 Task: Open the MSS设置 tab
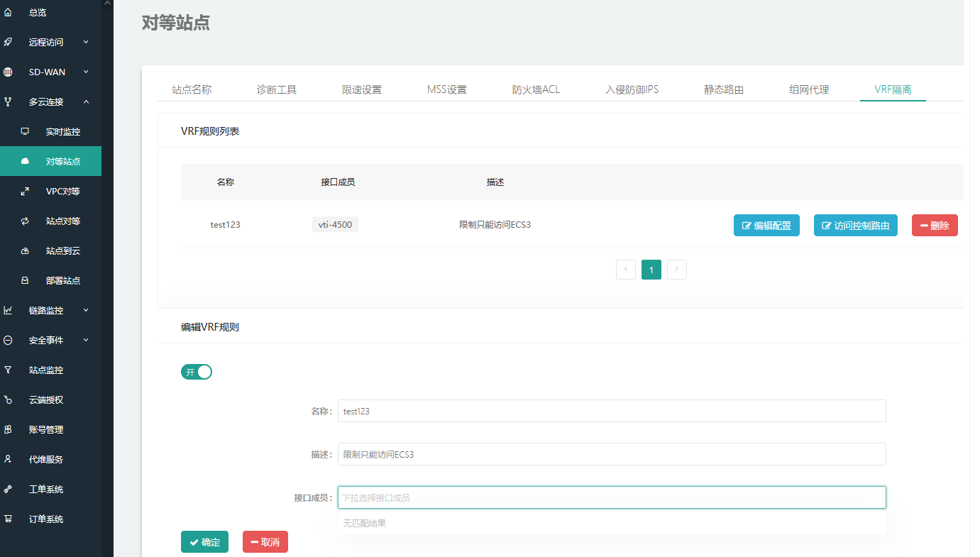click(x=447, y=89)
